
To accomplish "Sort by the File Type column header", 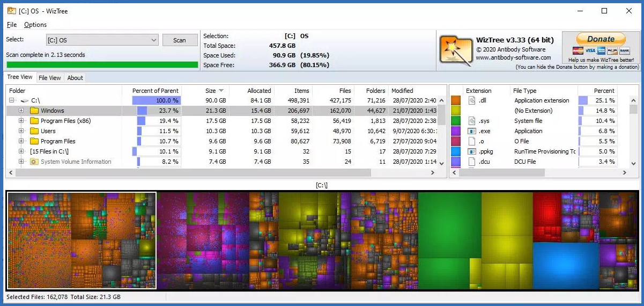I will pyautogui.click(x=543, y=91).
